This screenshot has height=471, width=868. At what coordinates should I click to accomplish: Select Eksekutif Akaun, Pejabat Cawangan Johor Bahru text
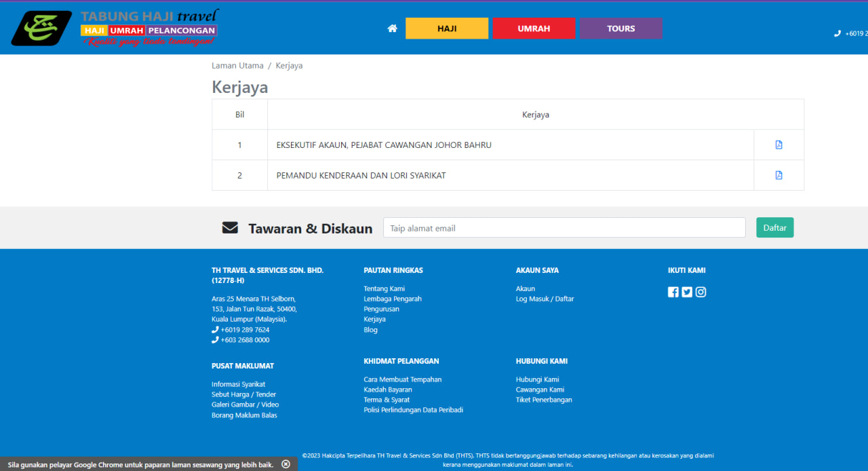[384, 145]
